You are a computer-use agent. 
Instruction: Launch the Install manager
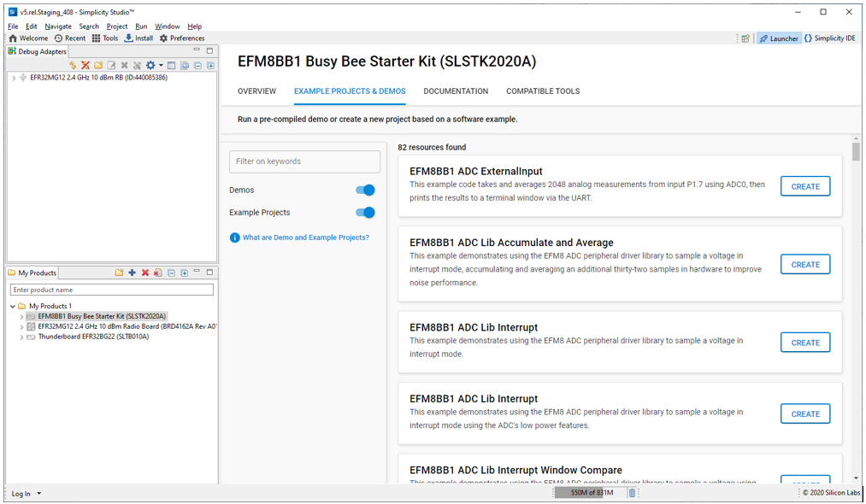pos(138,38)
